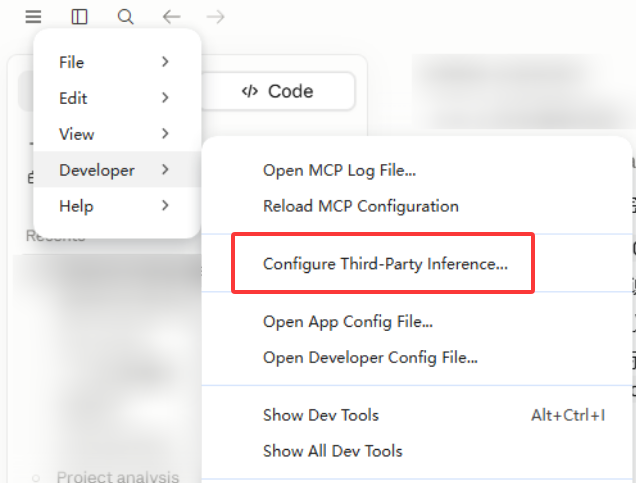
Task: Select the Developer menu entry
Action: [117, 170]
